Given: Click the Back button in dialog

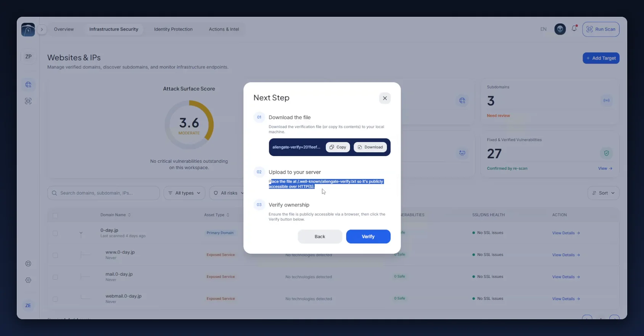Looking at the screenshot, I should pyautogui.click(x=320, y=236).
